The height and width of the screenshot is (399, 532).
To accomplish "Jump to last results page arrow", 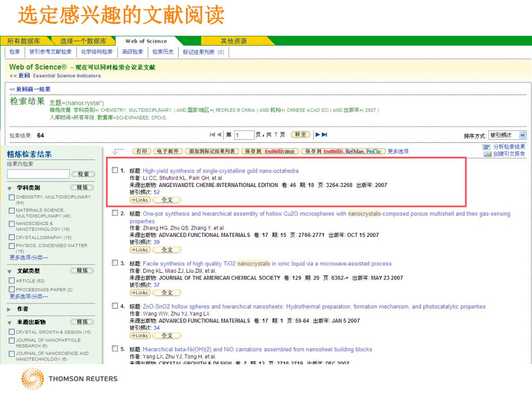I will pyautogui.click(x=324, y=135).
